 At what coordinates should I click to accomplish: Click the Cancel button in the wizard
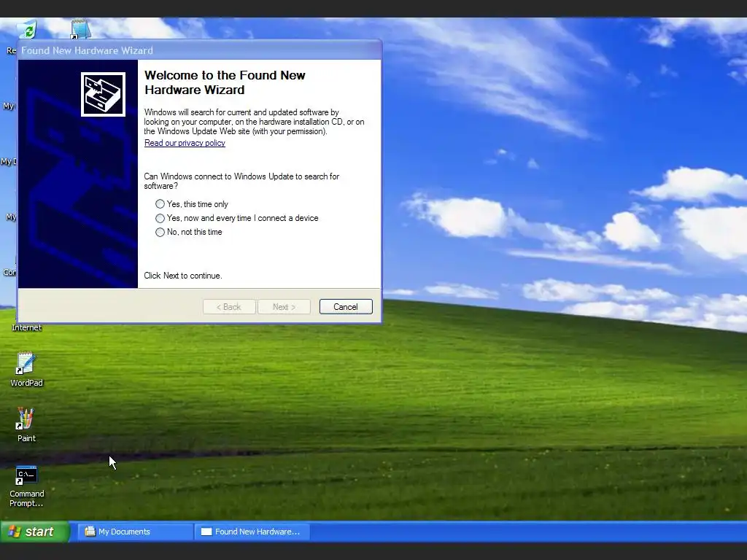tap(345, 307)
